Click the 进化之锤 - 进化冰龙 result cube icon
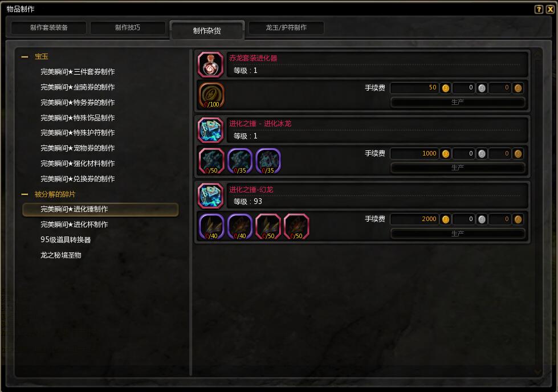This screenshot has height=392, width=558. [210, 130]
